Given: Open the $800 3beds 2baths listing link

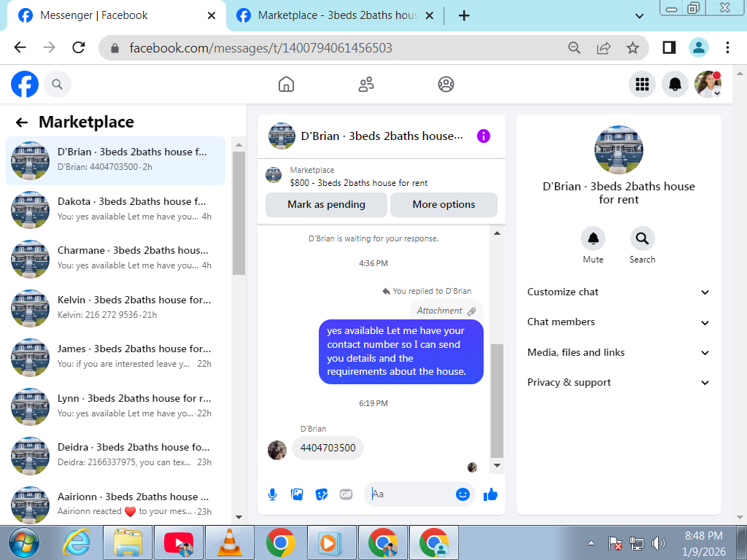Looking at the screenshot, I should tap(358, 183).
